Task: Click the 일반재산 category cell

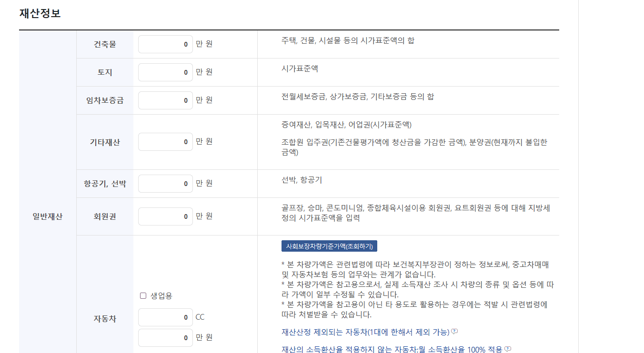Action: click(x=47, y=216)
